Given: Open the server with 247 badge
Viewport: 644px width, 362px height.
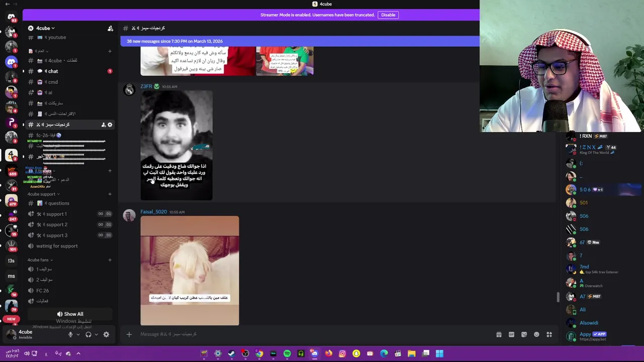Looking at the screenshot, I should (x=11, y=216).
